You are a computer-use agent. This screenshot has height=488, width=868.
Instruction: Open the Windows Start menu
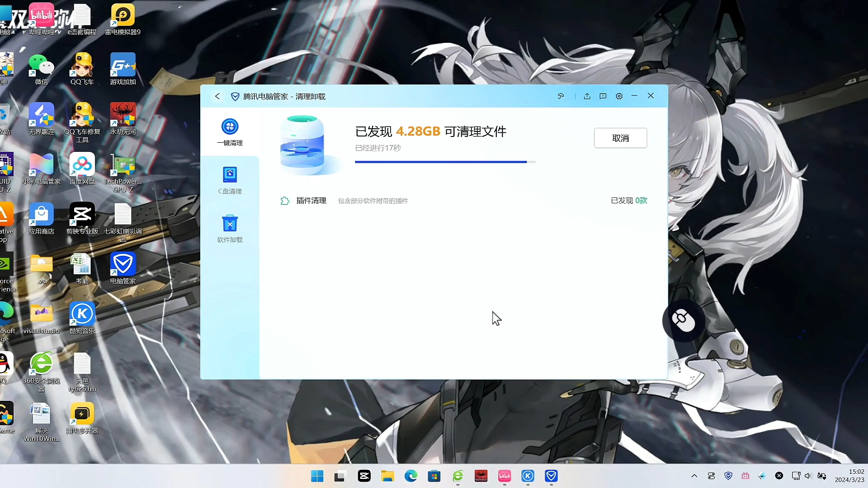(317, 476)
